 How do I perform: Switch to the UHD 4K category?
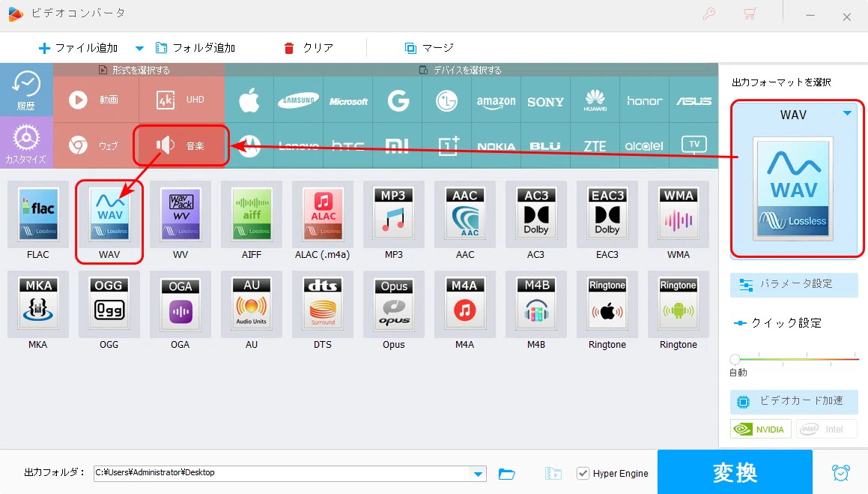(181, 100)
